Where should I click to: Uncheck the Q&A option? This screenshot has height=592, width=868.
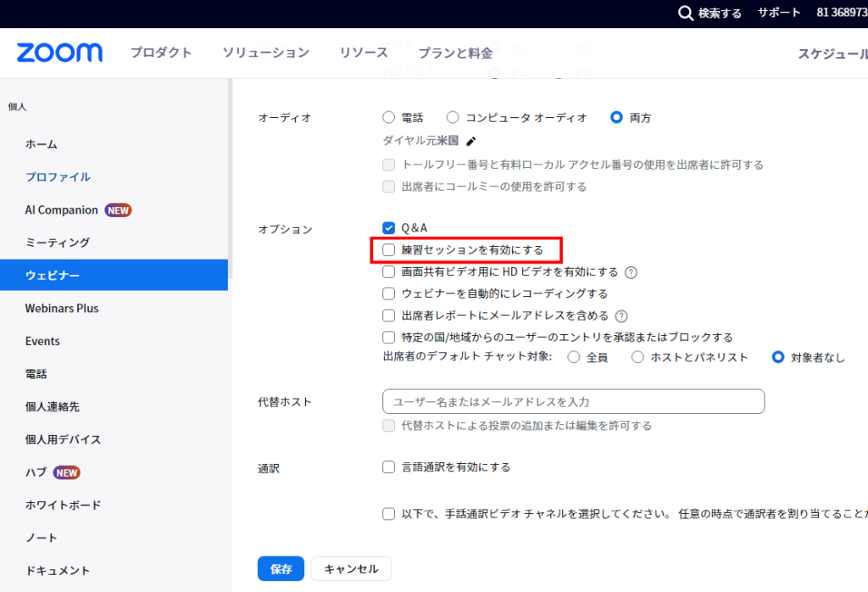point(389,228)
